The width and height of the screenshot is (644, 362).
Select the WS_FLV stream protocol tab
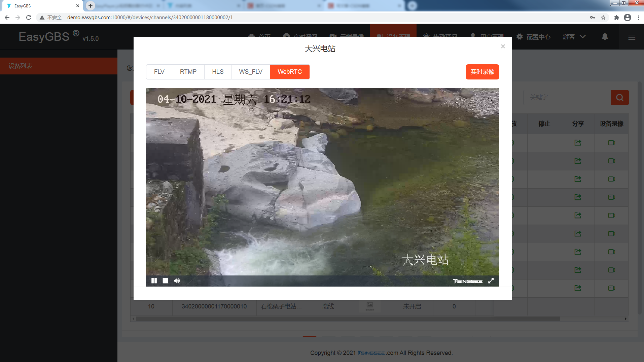coord(250,72)
